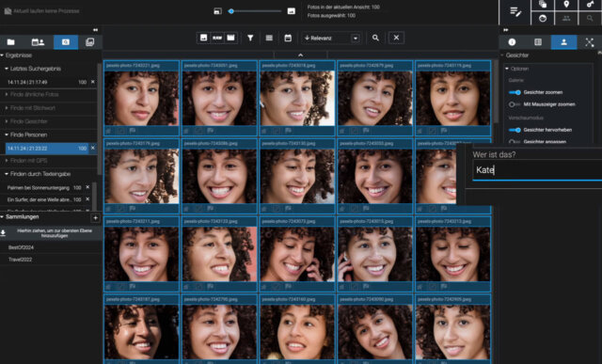
Task: Open the funnel filter options
Action: point(250,38)
